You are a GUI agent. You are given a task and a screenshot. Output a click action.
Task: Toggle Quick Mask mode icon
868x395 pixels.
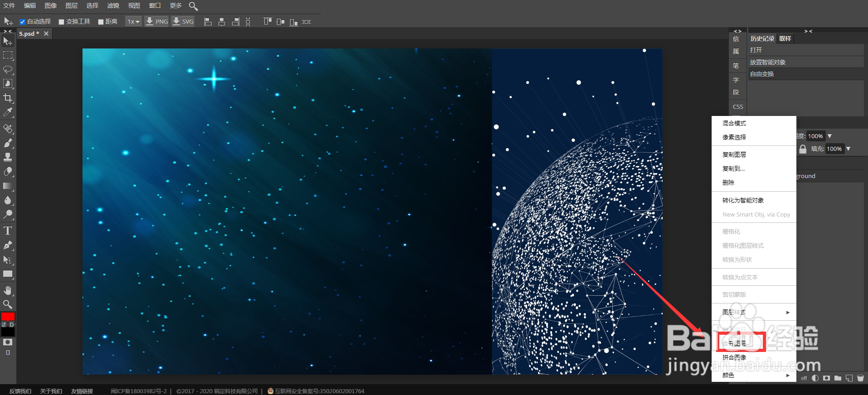point(8,342)
